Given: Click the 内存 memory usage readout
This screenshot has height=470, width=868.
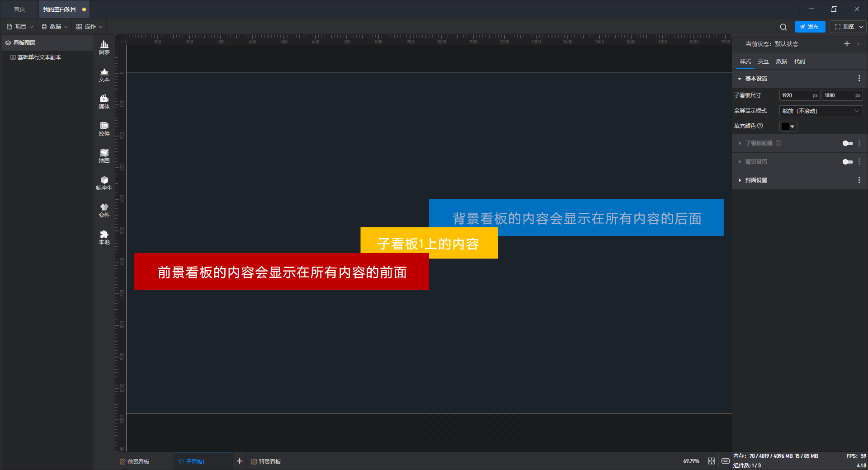Looking at the screenshot, I should [x=775, y=456].
